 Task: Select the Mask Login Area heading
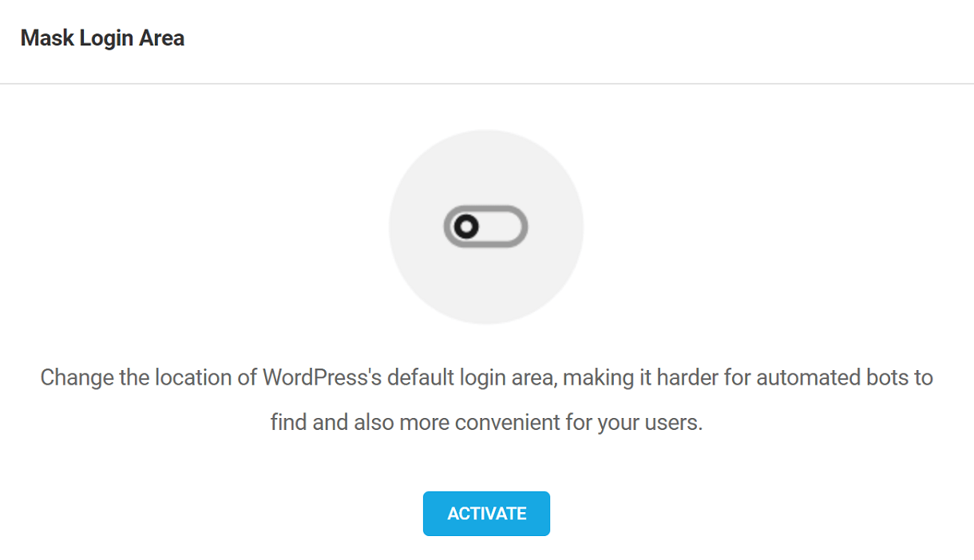pos(102,38)
